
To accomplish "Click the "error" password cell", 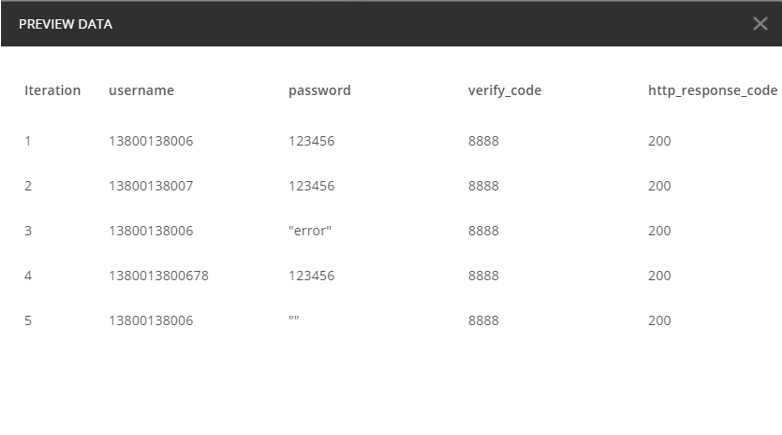I will point(311,231).
